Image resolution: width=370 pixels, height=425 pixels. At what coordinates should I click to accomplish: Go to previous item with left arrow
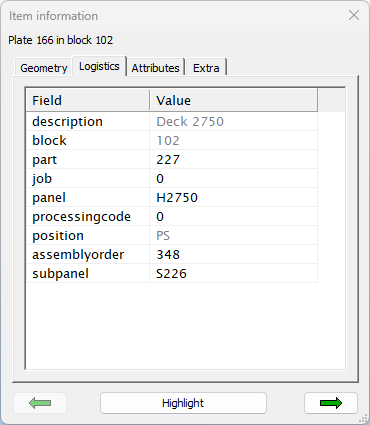click(40, 403)
